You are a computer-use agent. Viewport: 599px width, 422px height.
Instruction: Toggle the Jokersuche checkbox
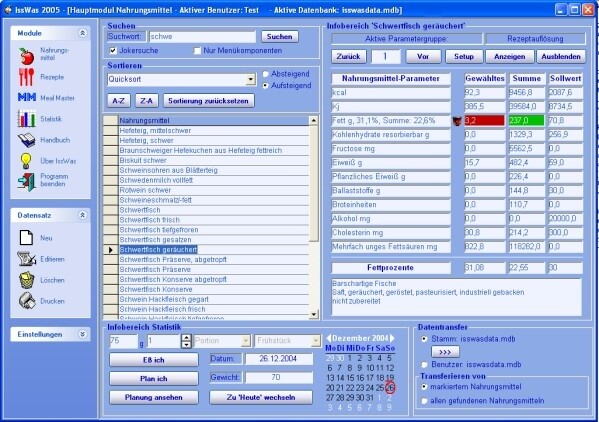[x=113, y=50]
